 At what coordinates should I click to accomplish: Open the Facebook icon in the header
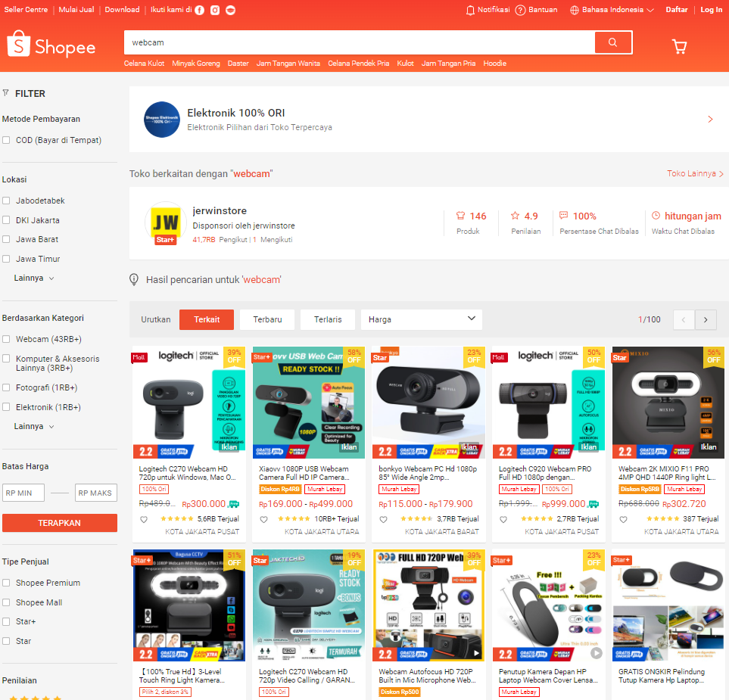(x=199, y=11)
